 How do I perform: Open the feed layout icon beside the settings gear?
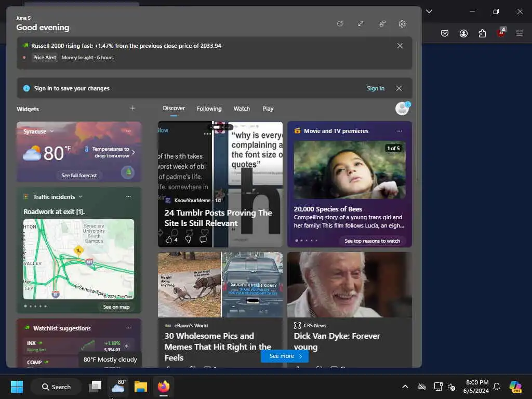[382, 24]
